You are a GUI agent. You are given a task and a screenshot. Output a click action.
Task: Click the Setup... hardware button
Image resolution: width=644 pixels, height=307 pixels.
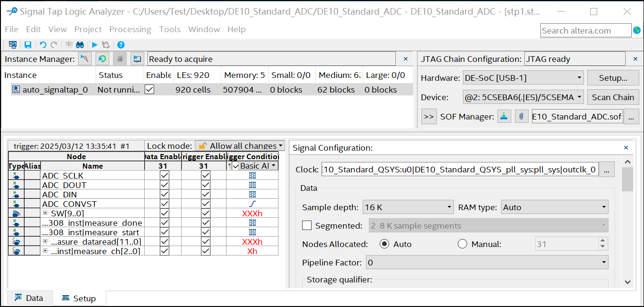pyautogui.click(x=613, y=77)
